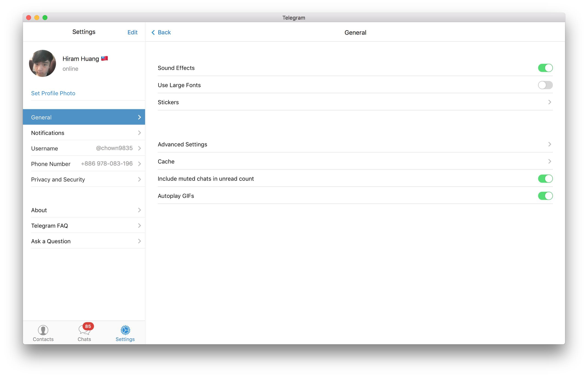Expand the Cache row chevron
The width and height of the screenshot is (588, 377).
(x=550, y=161)
